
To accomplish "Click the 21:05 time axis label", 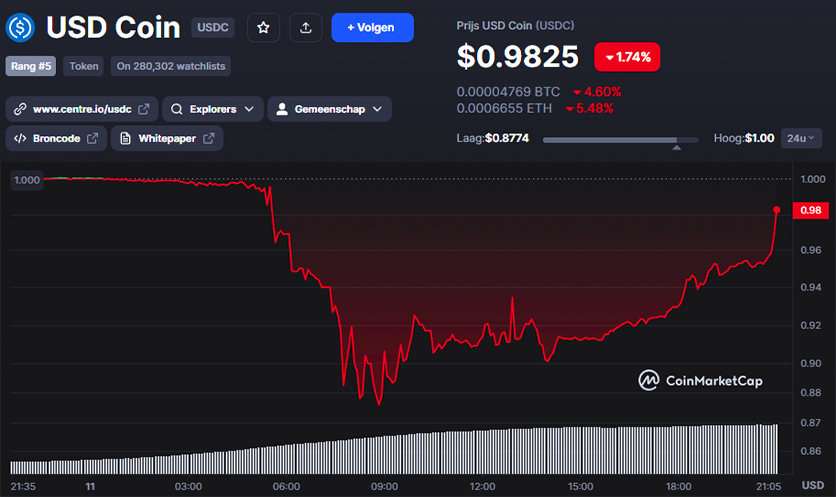I will click(768, 486).
